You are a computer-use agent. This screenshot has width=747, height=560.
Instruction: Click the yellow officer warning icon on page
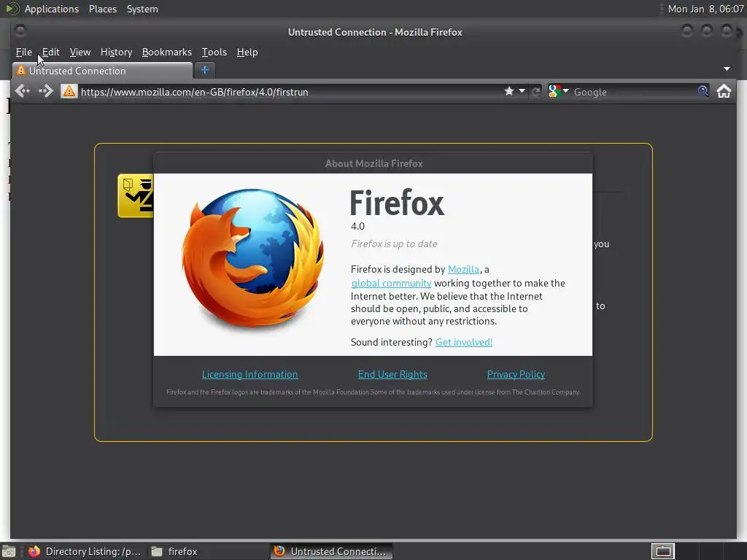pos(136,195)
